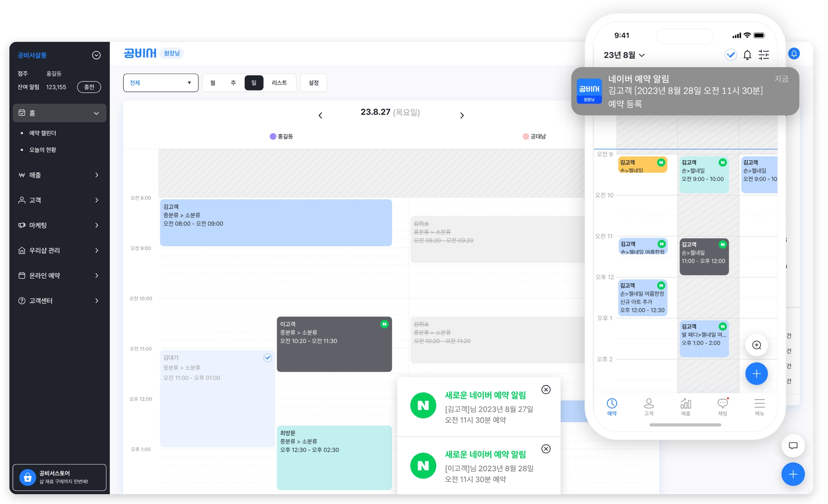Screen dimensions: 828x504
Task: Open the 전체 staff filter dropdown
Action: 161,83
